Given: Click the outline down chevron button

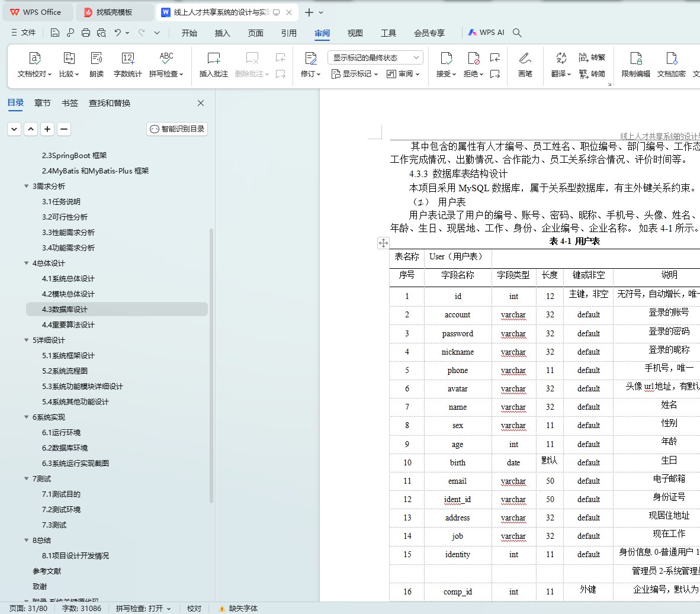Looking at the screenshot, I should click(x=14, y=130).
